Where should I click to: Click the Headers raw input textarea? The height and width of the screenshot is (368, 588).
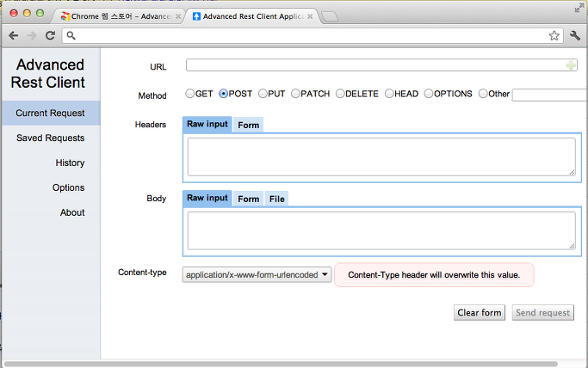(x=381, y=156)
